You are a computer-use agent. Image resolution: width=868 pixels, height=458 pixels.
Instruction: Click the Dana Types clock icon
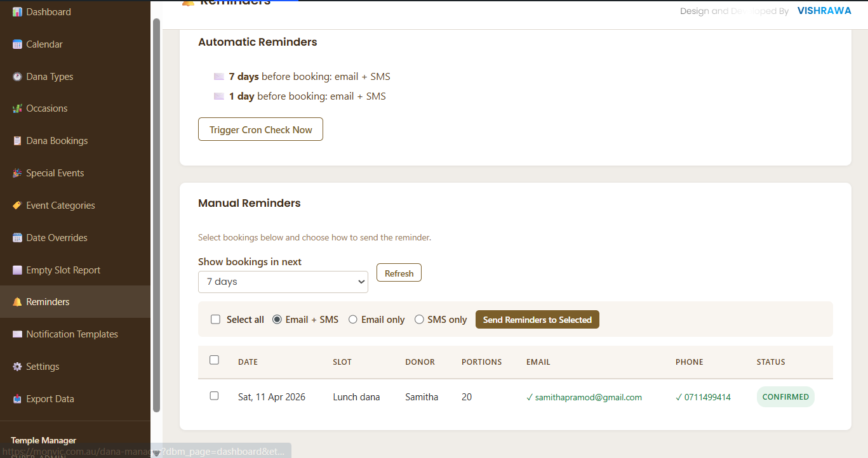pyautogui.click(x=17, y=77)
